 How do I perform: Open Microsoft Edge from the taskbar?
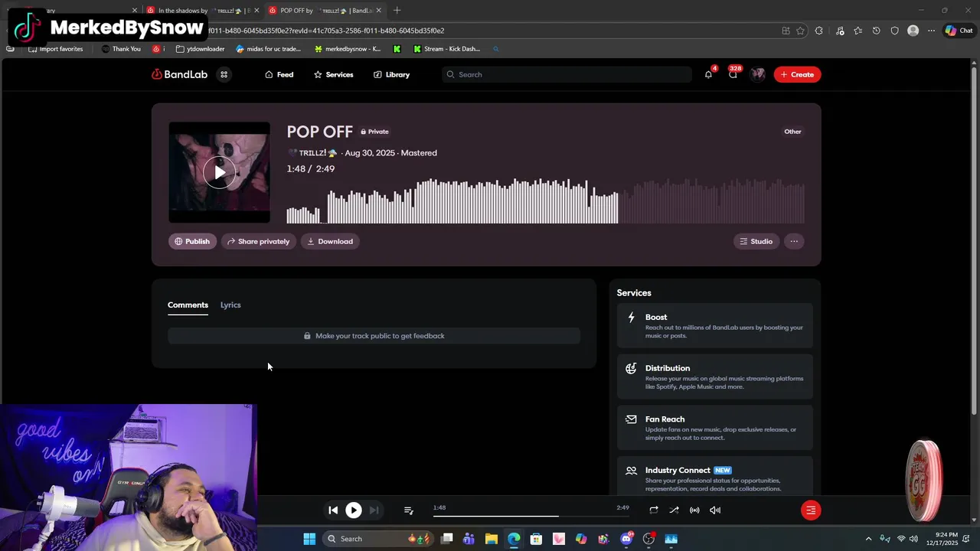(514, 539)
